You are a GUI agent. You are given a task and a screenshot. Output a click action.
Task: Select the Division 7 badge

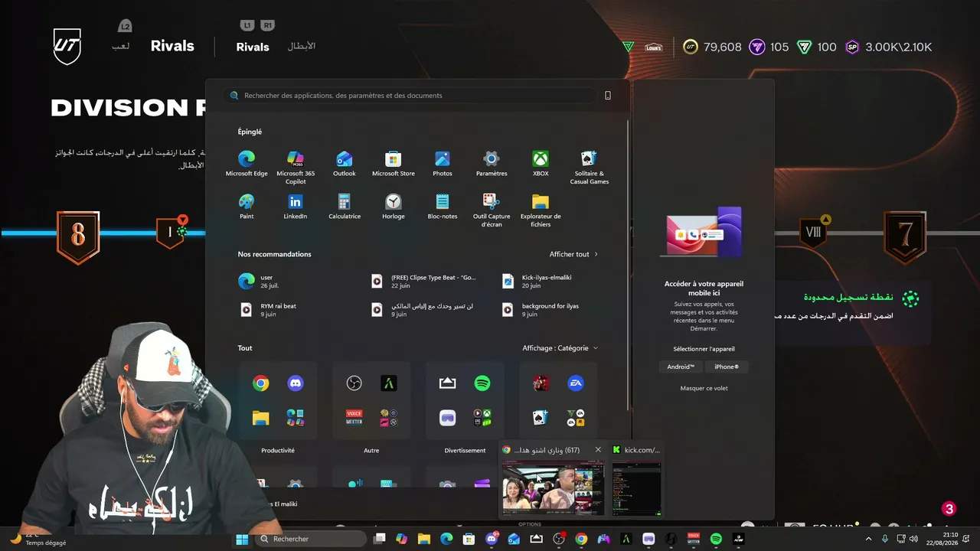[905, 238]
